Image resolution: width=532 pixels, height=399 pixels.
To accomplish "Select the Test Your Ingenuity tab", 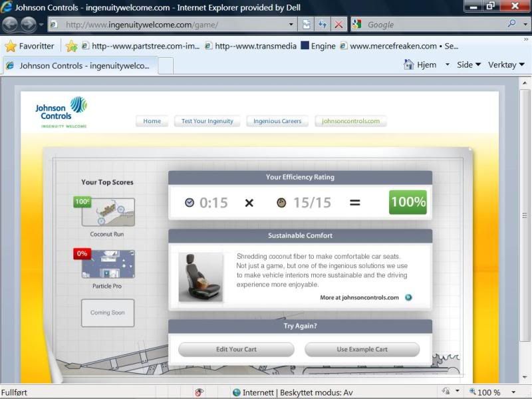I will (x=207, y=121).
